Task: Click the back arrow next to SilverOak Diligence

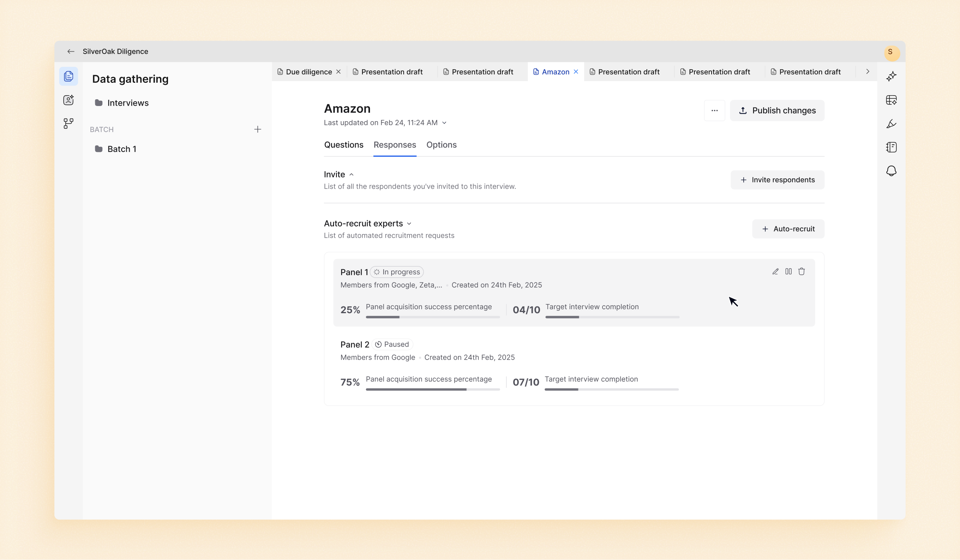Action: pos(71,51)
